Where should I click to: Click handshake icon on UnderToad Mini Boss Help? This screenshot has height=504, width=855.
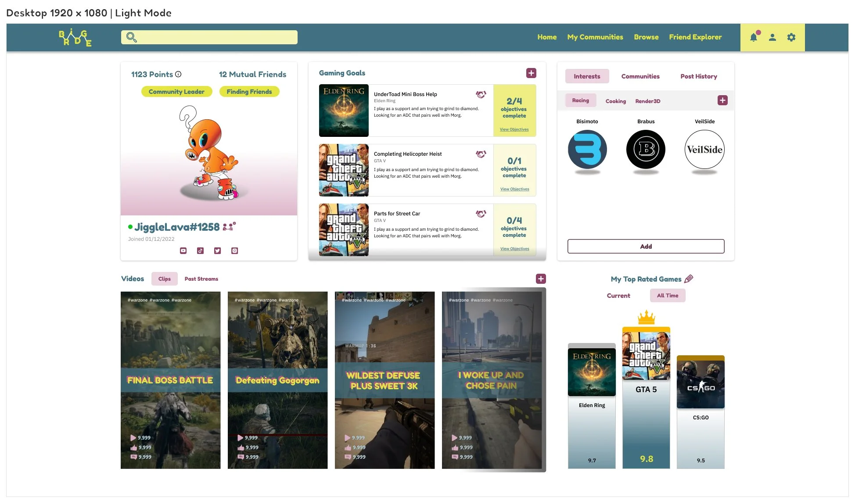coord(481,94)
